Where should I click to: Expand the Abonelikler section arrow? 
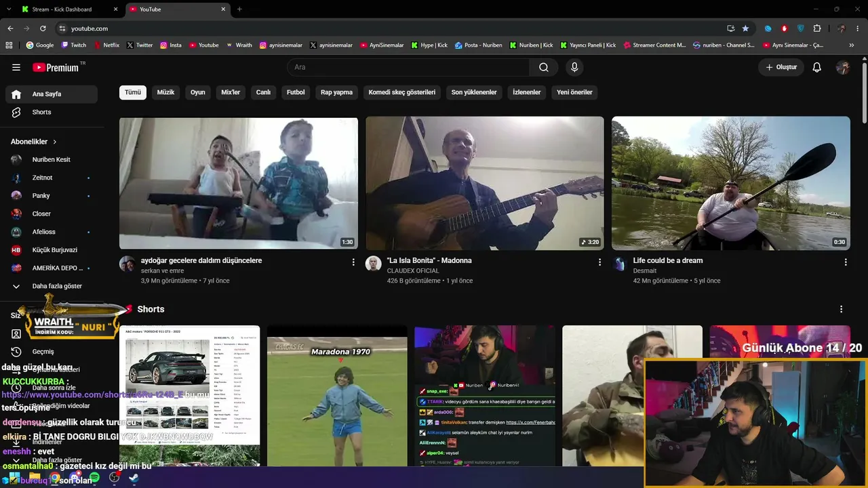click(54, 142)
